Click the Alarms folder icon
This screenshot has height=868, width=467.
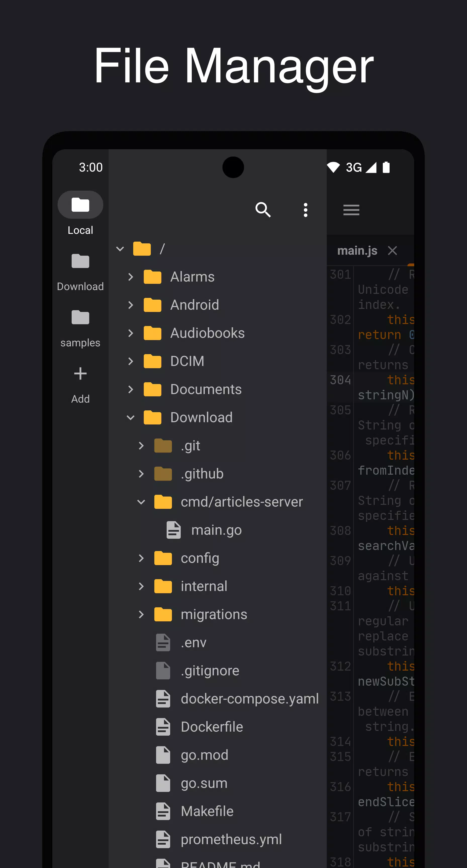coord(152,277)
